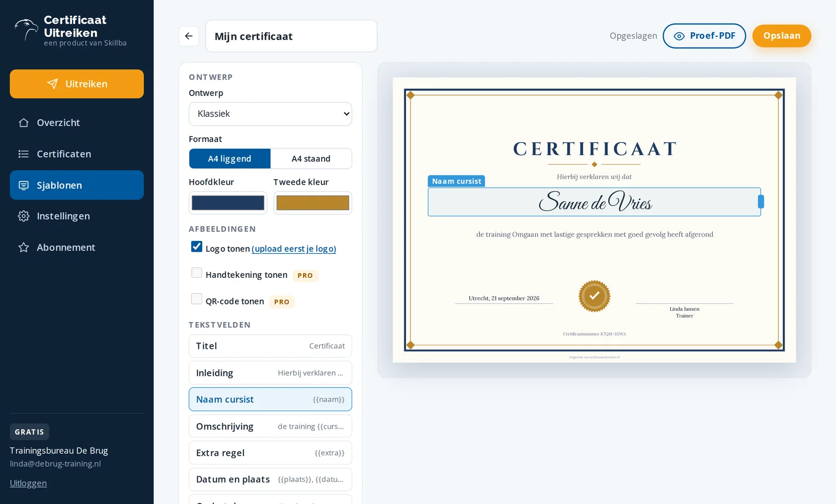Click the Overzicht home icon

click(x=24, y=123)
